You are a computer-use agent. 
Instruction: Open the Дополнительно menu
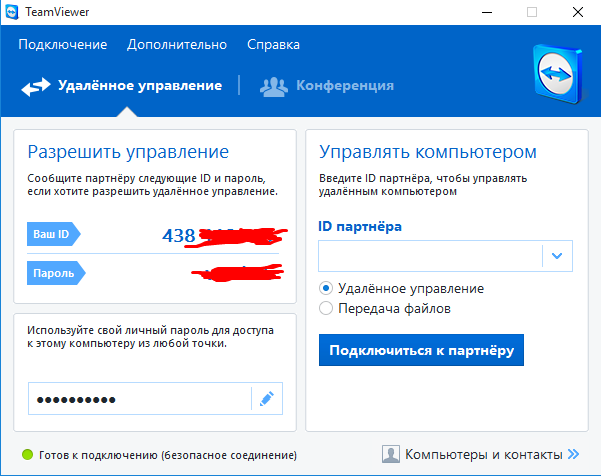177,45
